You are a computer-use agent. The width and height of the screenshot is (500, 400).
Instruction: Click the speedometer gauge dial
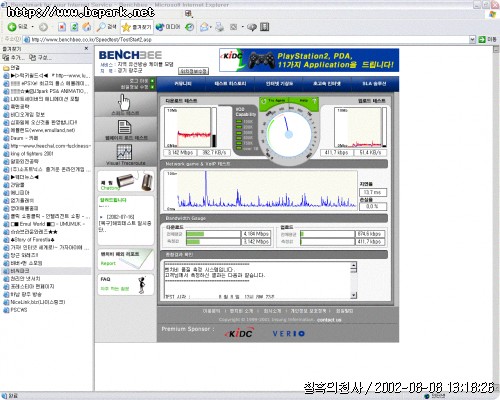point(289,134)
